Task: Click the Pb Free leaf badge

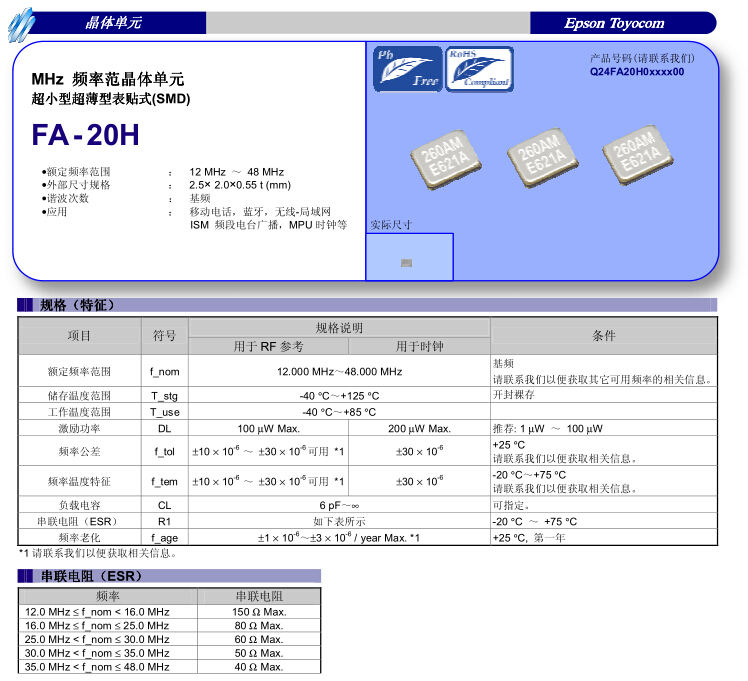Action: tap(407, 68)
